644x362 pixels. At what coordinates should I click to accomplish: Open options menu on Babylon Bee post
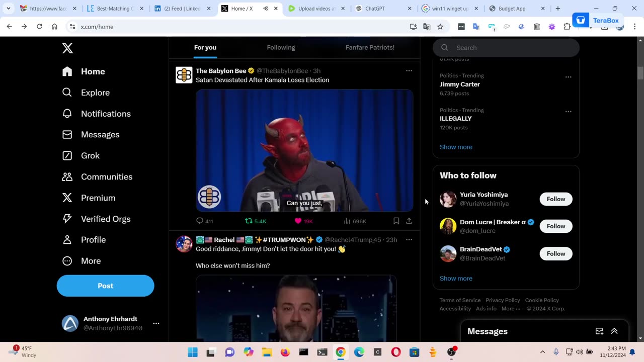coord(409,71)
